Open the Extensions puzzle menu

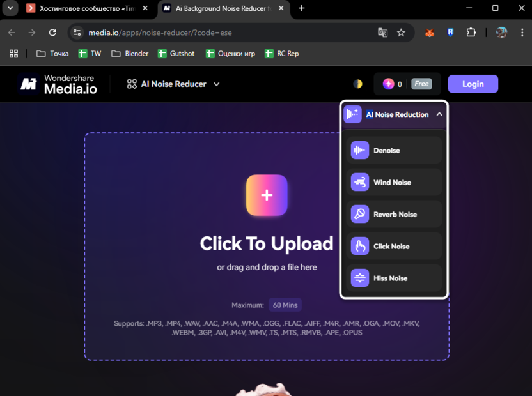pyautogui.click(x=471, y=33)
